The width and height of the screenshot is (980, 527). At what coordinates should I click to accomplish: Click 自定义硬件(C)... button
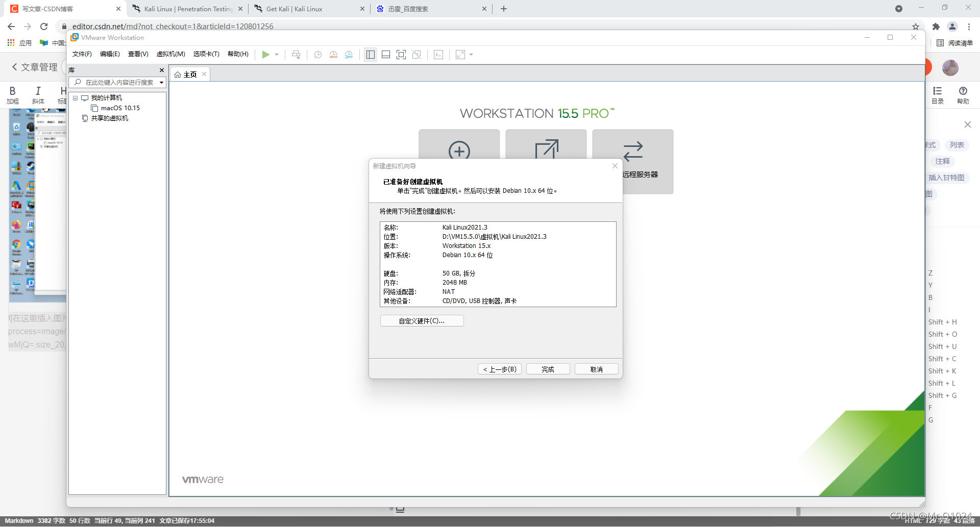click(x=422, y=321)
